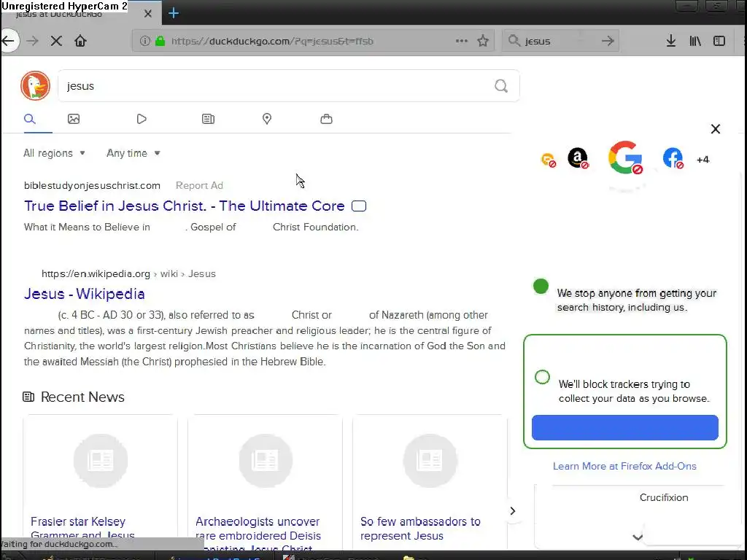Click the biblestudyonjesuschrist.com ad domain
The height and width of the screenshot is (560, 747).
click(92, 186)
